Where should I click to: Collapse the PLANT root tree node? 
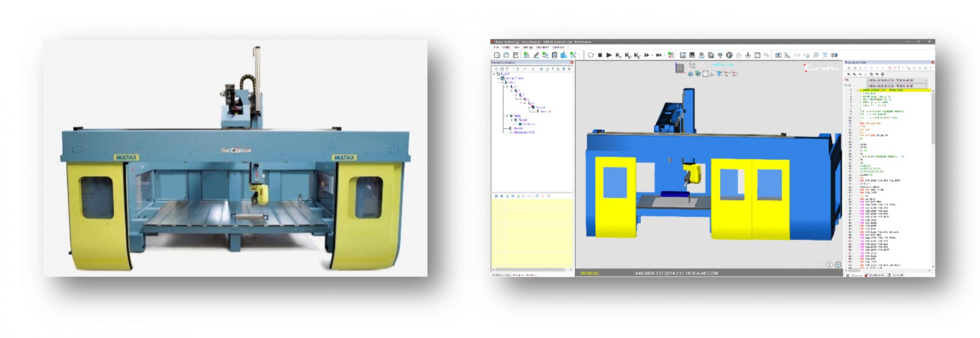pos(494,74)
